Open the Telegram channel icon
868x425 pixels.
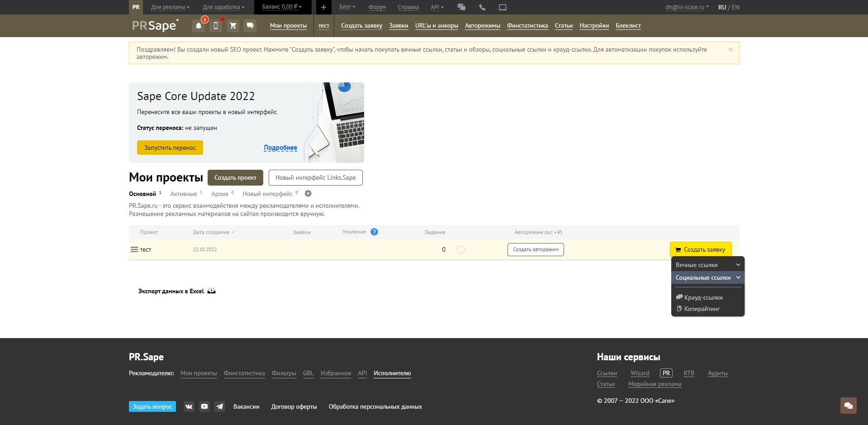220,406
